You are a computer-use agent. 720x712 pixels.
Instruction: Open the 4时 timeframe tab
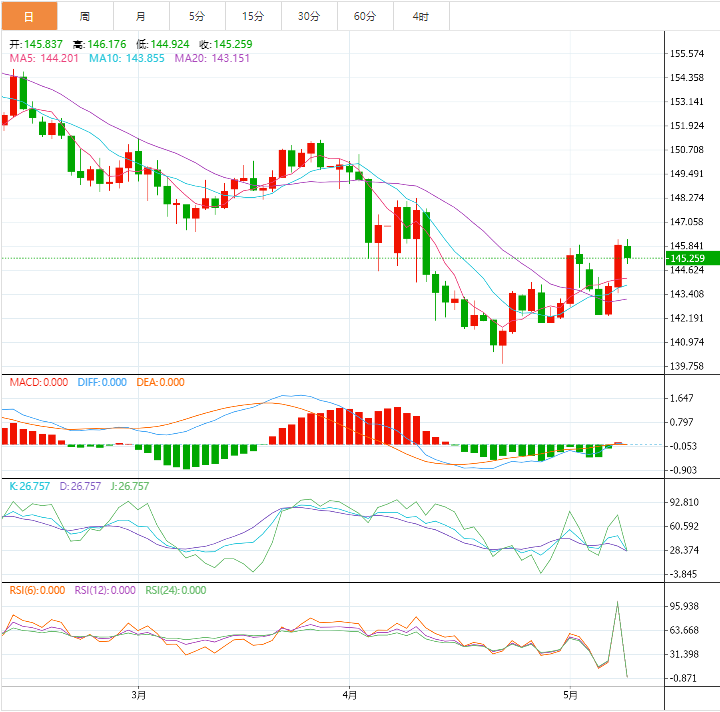[x=421, y=17]
